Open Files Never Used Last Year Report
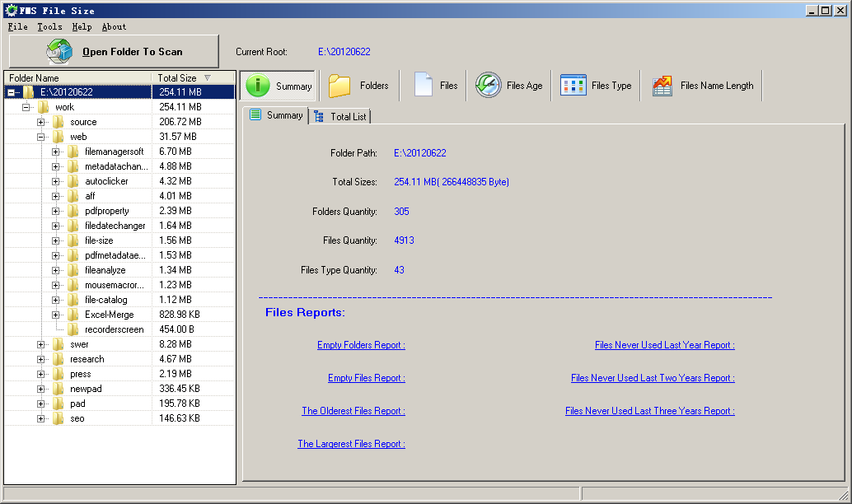Viewport: 852px width, 504px height. 665,344
